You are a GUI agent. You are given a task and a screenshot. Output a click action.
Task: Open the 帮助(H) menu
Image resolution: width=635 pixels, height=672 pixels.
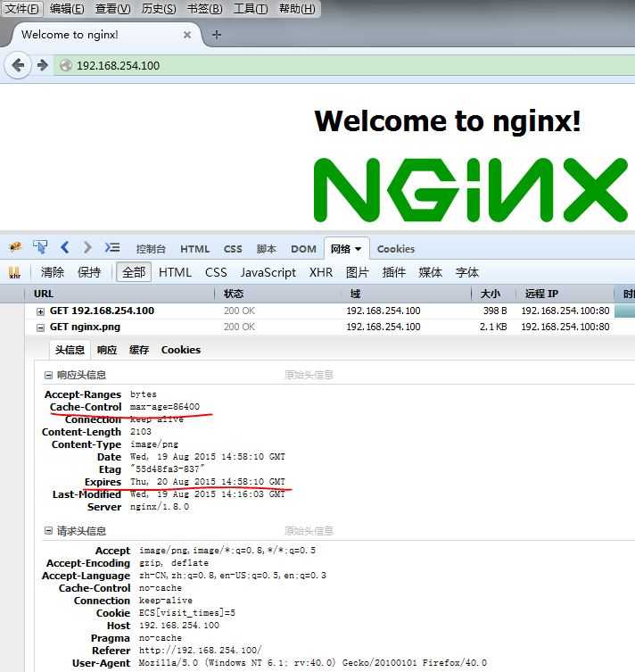click(297, 9)
